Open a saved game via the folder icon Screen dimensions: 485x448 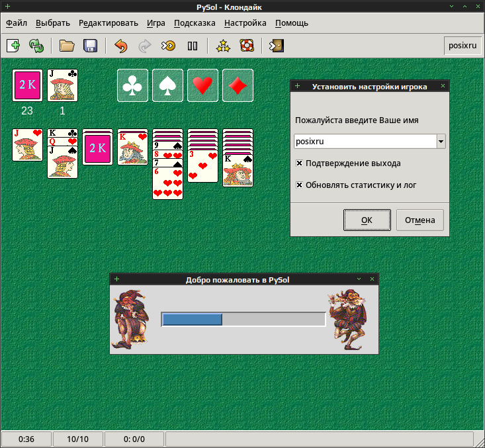67,46
